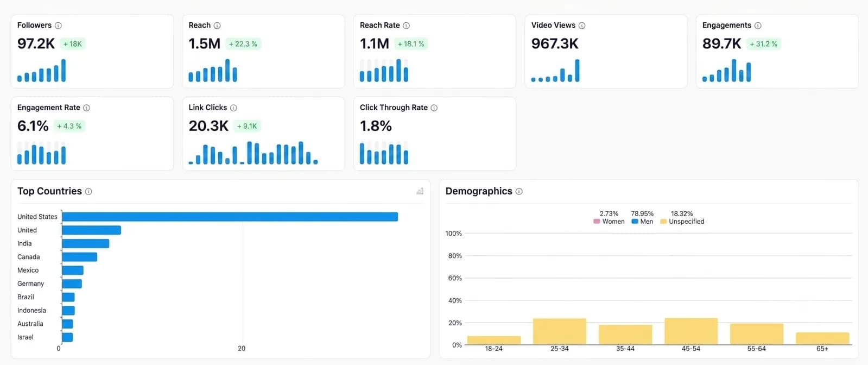The height and width of the screenshot is (365, 868).
Task: Click the 18.32% Unspecified percentage label
Action: (x=682, y=214)
